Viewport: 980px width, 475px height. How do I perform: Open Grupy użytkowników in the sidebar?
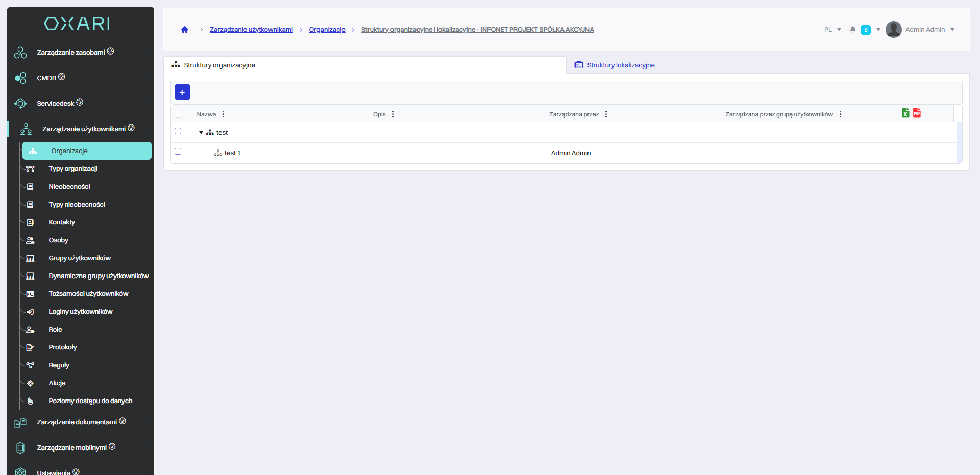pyautogui.click(x=80, y=258)
